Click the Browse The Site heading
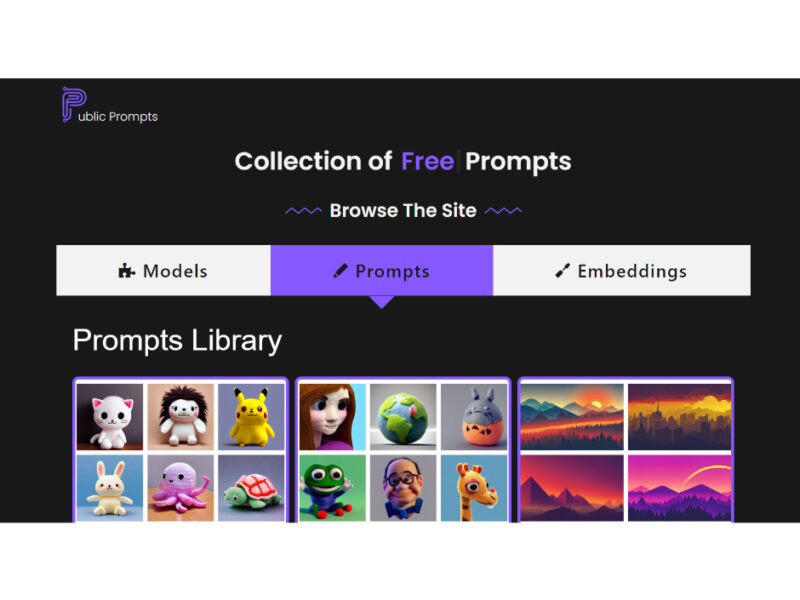The height and width of the screenshot is (600, 800). coord(403,210)
